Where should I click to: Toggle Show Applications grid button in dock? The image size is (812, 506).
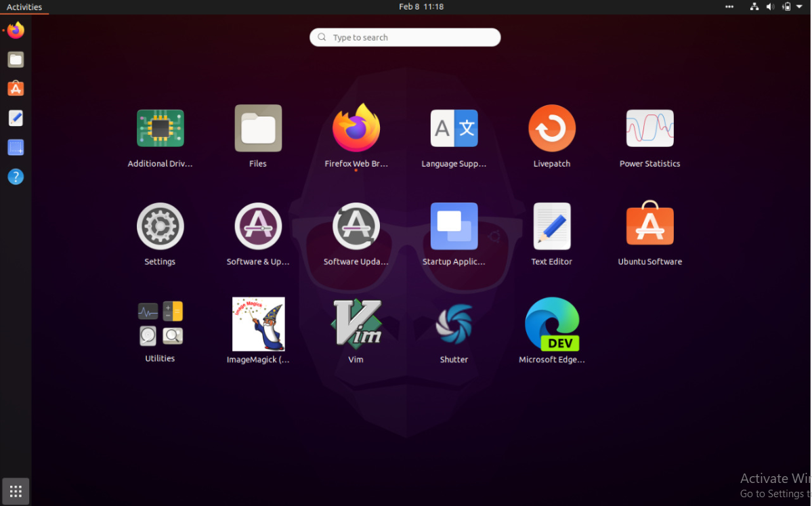point(16,491)
